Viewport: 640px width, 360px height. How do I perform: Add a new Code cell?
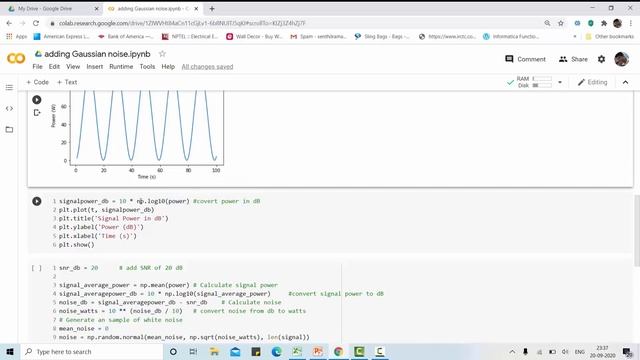coord(37,82)
